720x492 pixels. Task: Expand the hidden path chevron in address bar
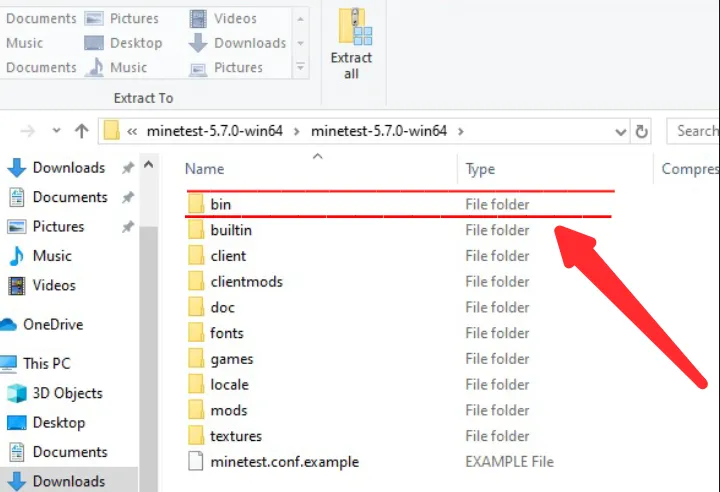pyautogui.click(x=132, y=131)
